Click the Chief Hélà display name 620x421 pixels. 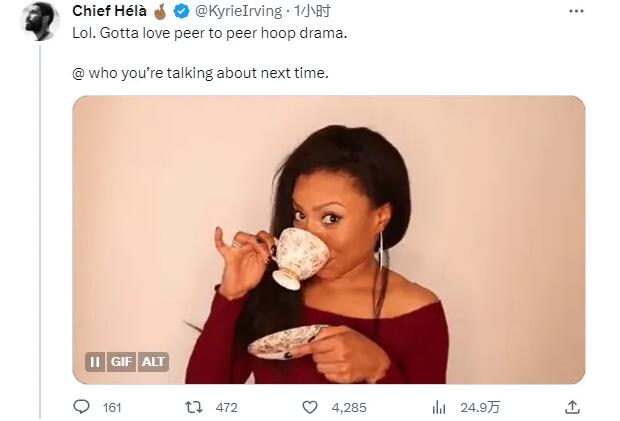[110, 11]
